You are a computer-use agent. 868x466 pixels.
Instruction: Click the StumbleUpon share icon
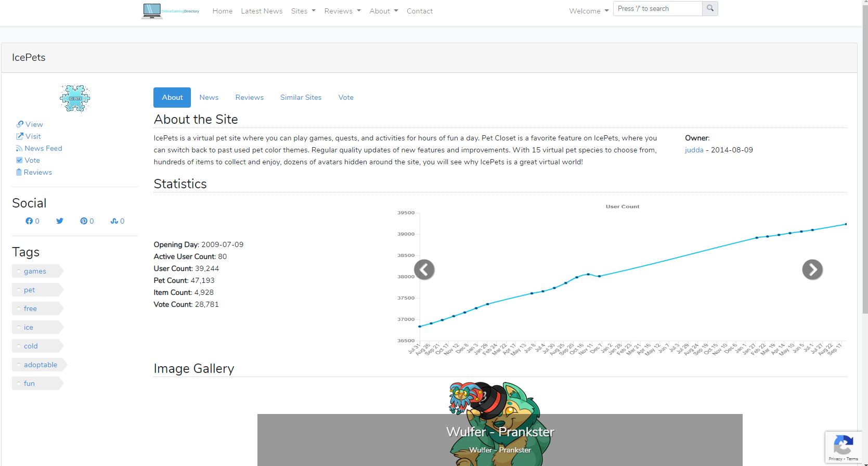point(118,221)
